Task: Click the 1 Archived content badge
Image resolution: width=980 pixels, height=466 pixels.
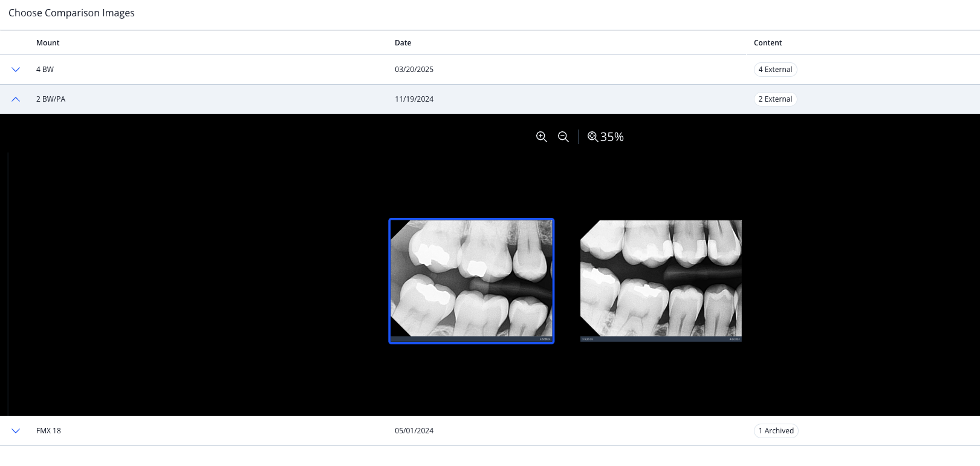Action: pos(776,431)
